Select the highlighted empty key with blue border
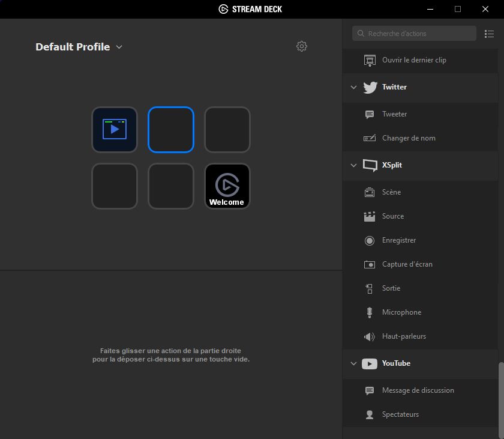This screenshot has width=504, height=439. click(x=170, y=129)
